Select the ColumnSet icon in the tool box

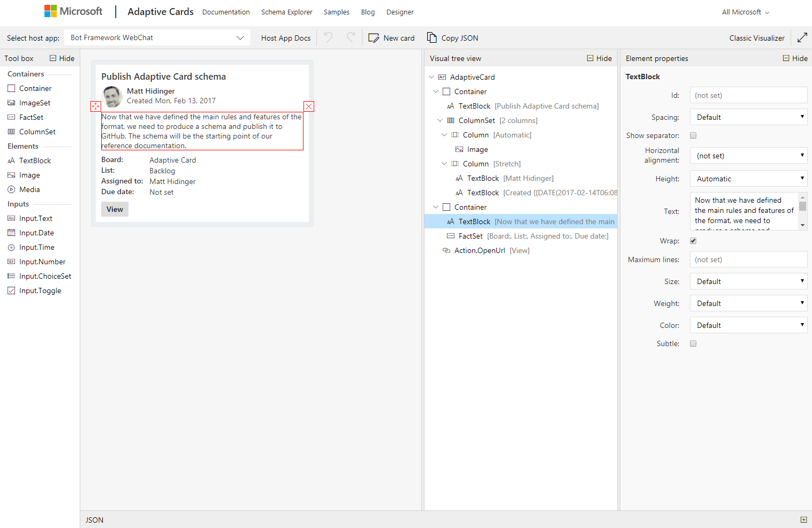point(11,132)
